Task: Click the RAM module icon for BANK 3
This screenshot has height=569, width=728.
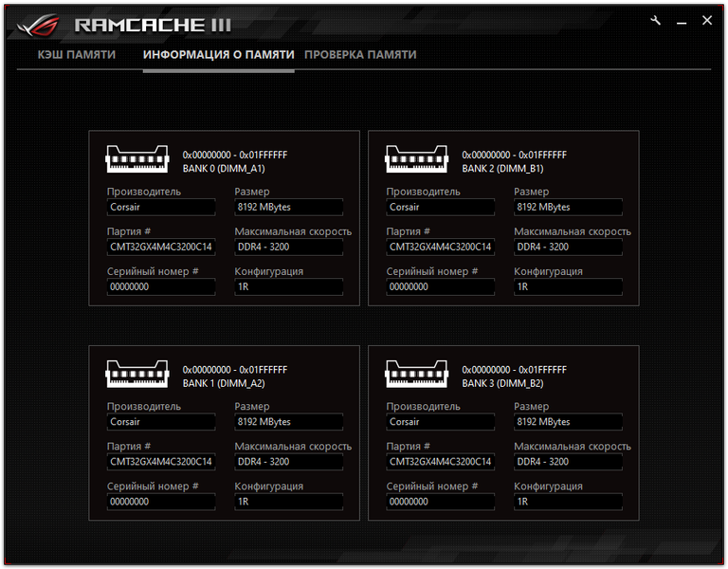Action: (x=416, y=374)
